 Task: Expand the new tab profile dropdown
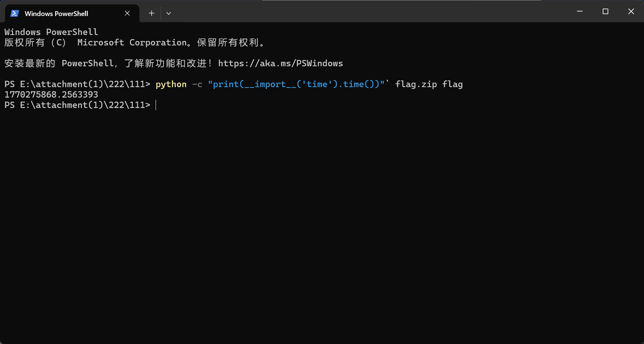click(169, 13)
